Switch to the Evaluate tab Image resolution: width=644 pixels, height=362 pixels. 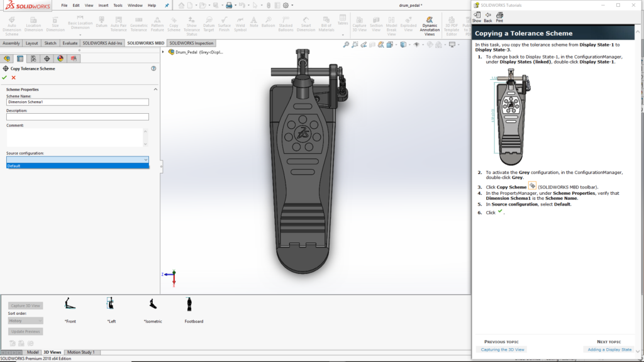tap(70, 43)
